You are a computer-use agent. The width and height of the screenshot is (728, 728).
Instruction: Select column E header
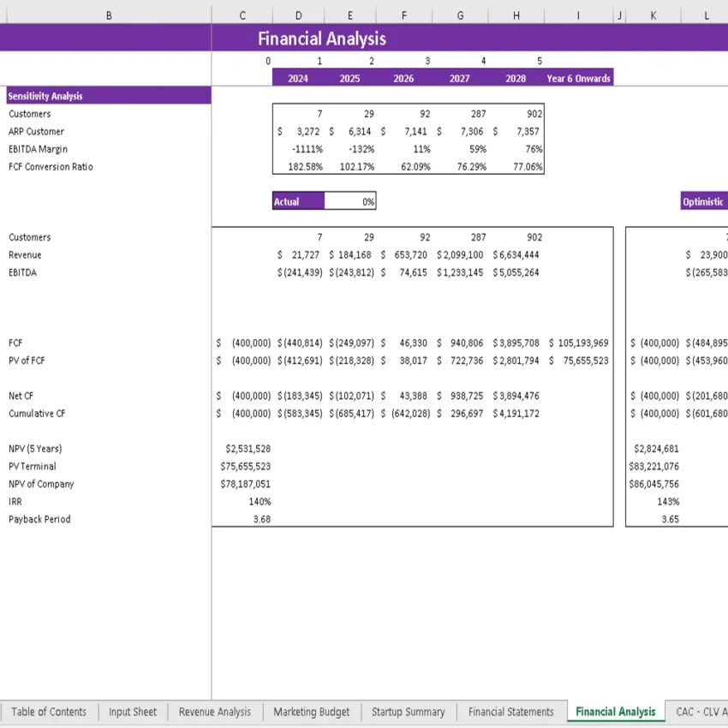point(349,15)
